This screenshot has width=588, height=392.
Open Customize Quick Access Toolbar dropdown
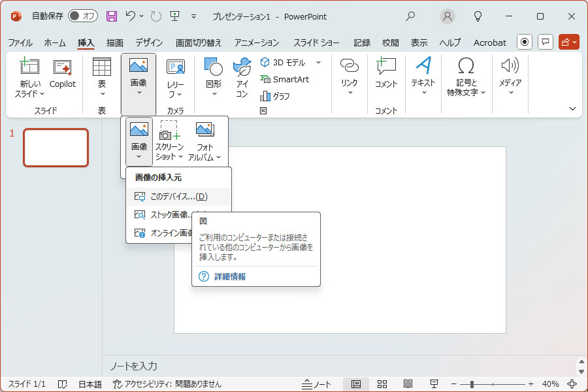193,16
